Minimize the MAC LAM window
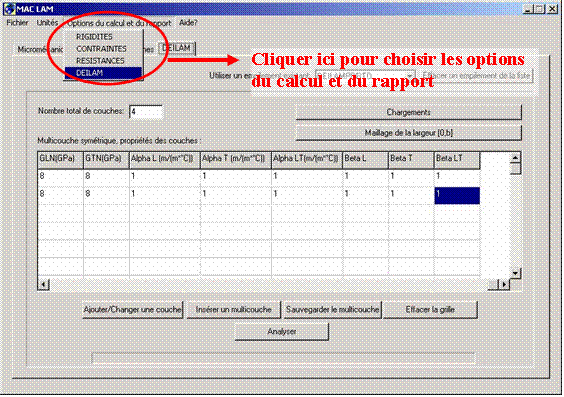This screenshot has width=564, height=397. [x=528, y=9]
